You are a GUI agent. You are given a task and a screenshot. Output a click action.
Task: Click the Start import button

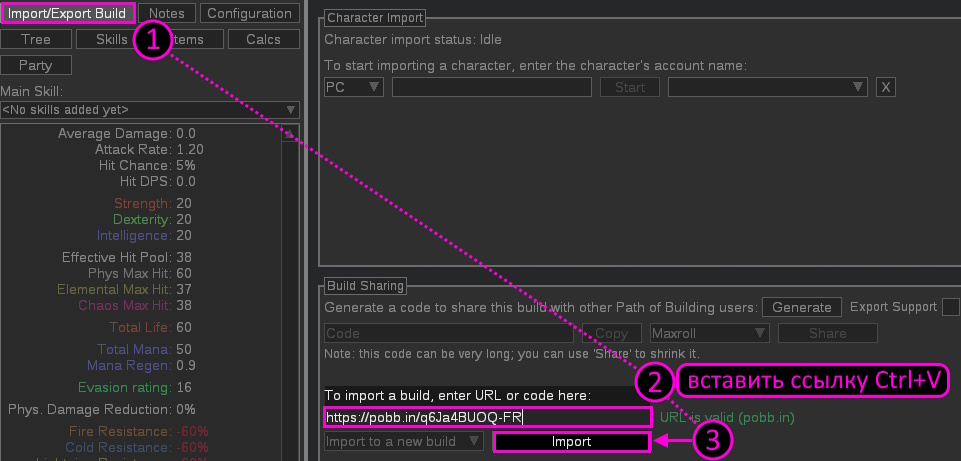coord(629,87)
